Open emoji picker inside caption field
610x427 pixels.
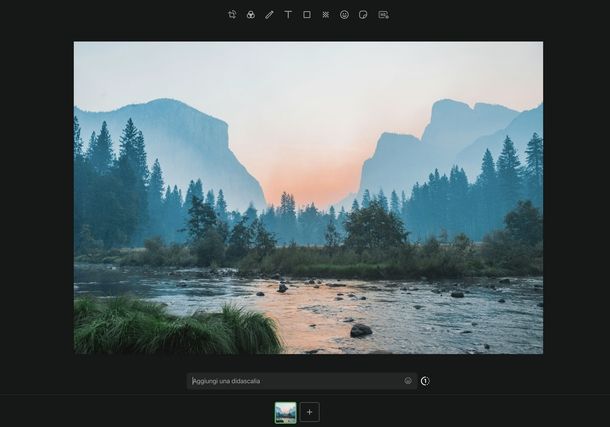point(408,381)
